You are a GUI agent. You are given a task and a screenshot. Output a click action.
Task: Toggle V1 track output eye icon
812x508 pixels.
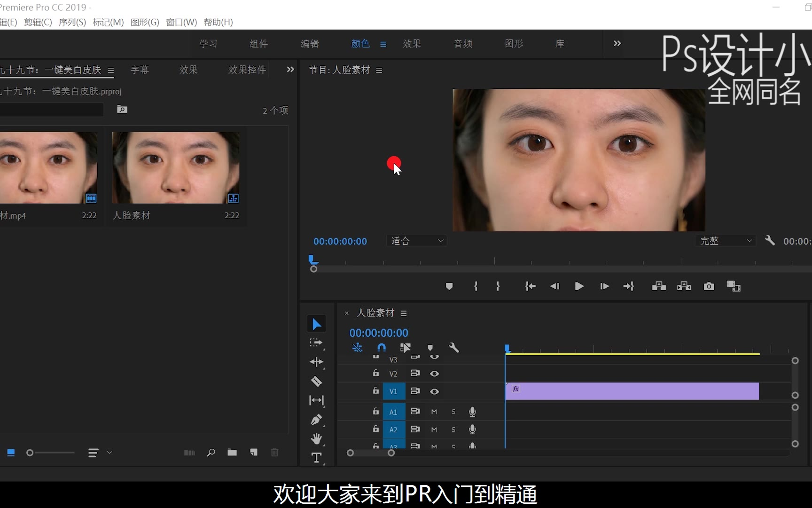pyautogui.click(x=434, y=391)
